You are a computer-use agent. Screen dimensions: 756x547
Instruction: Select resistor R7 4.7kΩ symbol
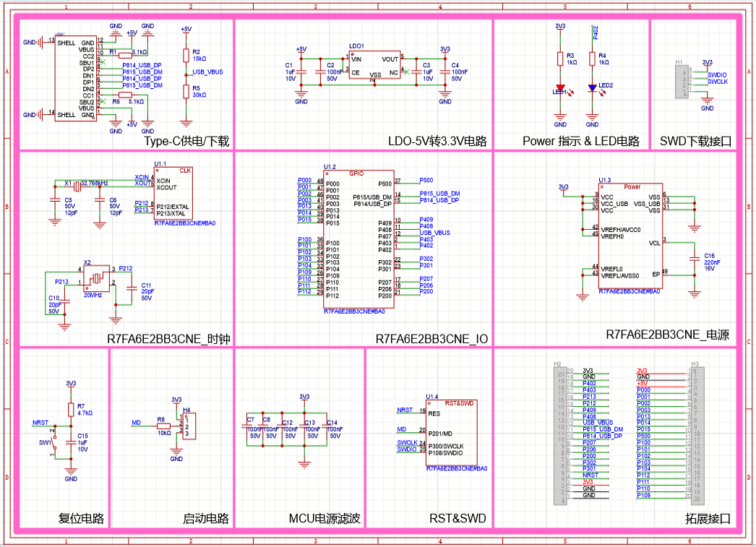coord(70,410)
